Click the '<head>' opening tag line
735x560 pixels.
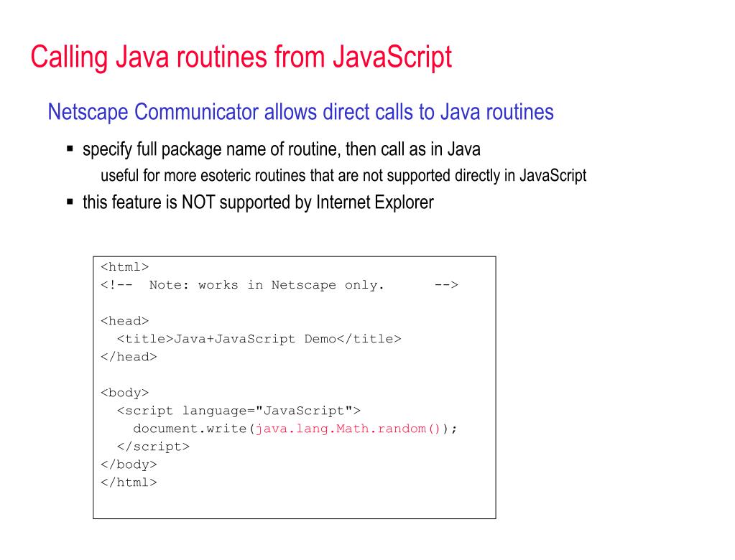pyautogui.click(x=125, y=321)
